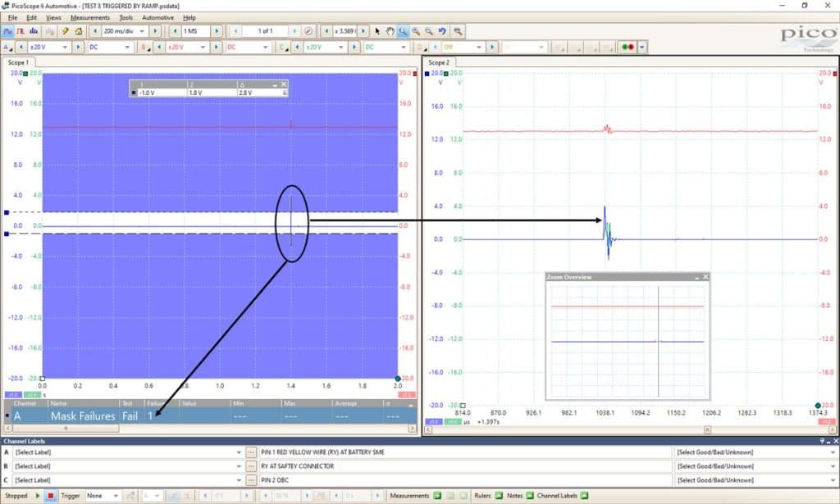Open browse button for Channel B label
The height and width of the screenshot is (504, 840).
click(x=251, y=466)
